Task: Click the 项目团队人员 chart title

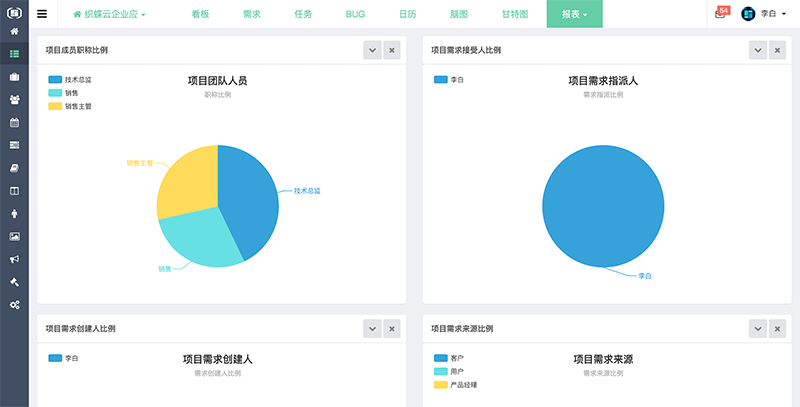Action: pyautogui.click(x=218, y=81)
